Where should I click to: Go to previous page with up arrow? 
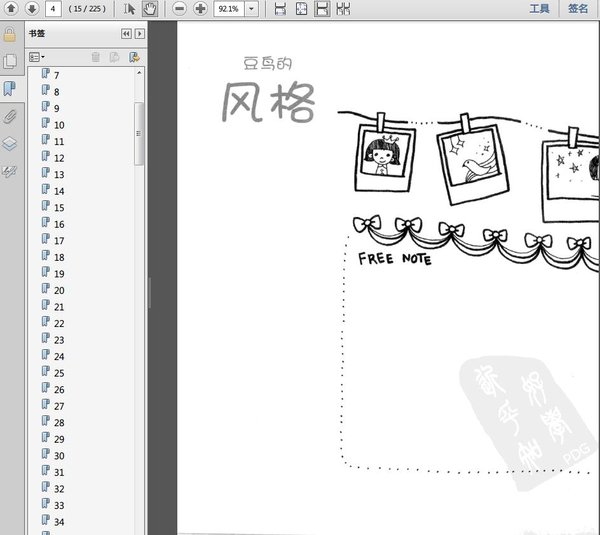(11, 8)
